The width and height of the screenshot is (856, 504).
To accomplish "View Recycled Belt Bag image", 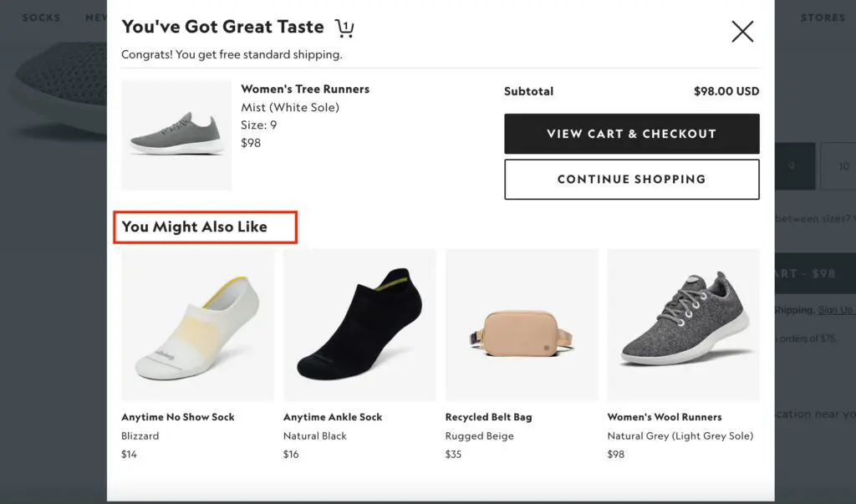I will 522,324.
